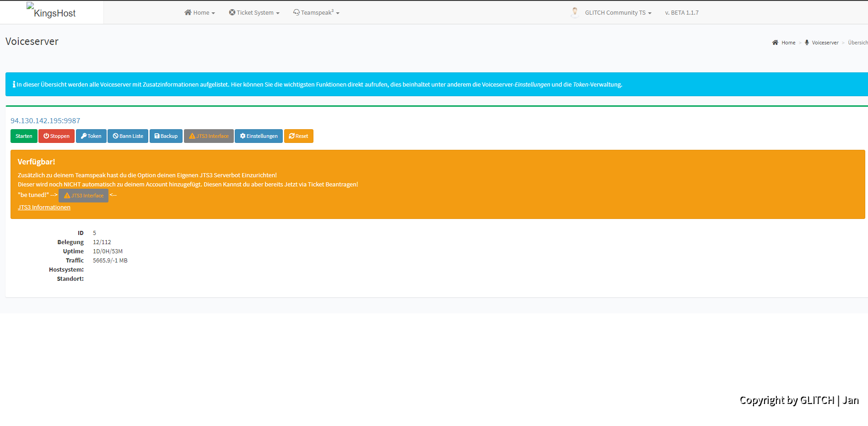Click the green Starten button
The image size is (868, 426).
(x=24, y=136)
